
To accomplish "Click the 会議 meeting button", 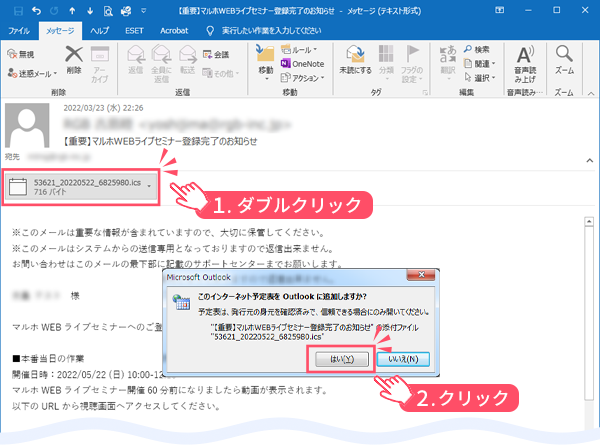I will pos(216,55).
